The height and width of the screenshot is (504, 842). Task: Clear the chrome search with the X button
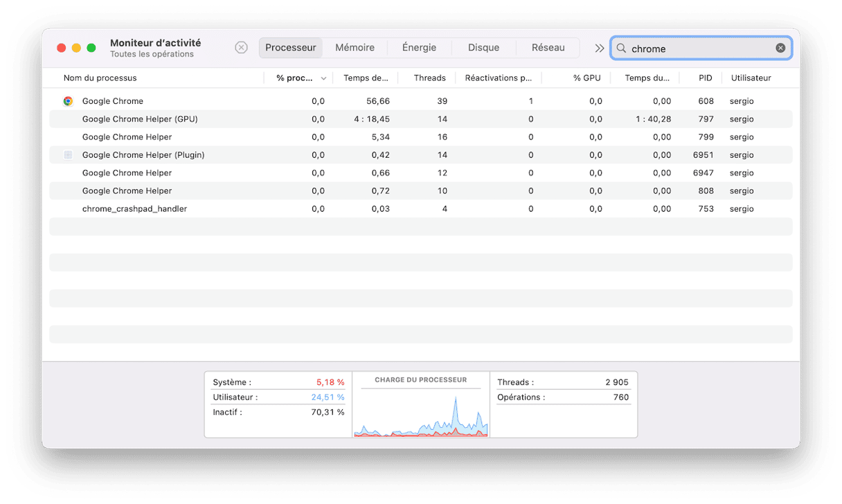pos(780,48)
